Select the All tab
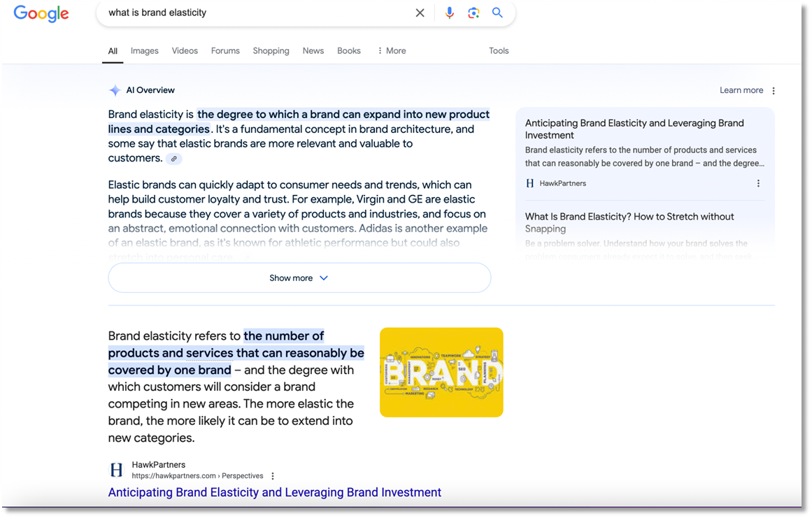 [x=113, y=51]
